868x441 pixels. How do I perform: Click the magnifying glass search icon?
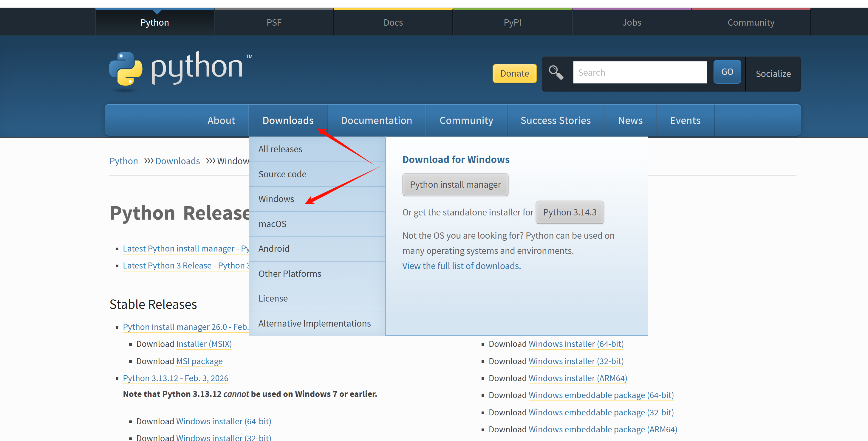pyautogui.click(x=556, y=72)
